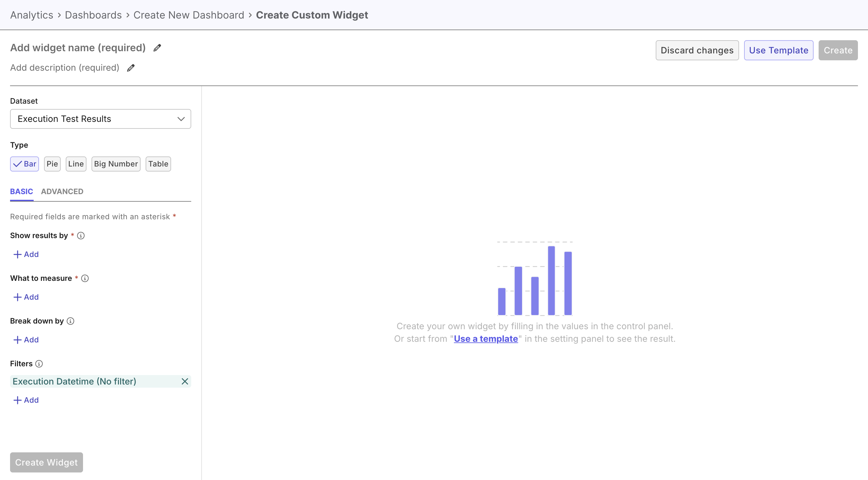Remove the Execution Datetime filter
The image size is (868, 480).
click(x=185, y=381)
